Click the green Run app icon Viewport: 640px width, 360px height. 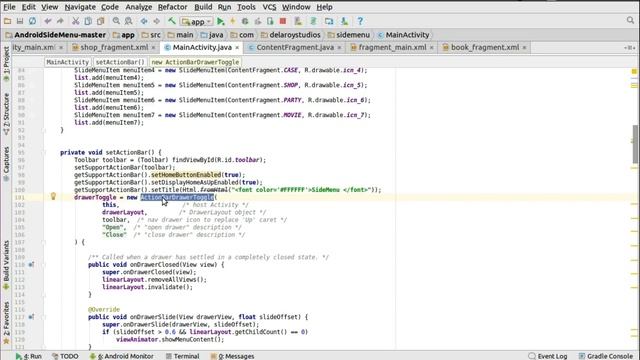coord(220,21)
